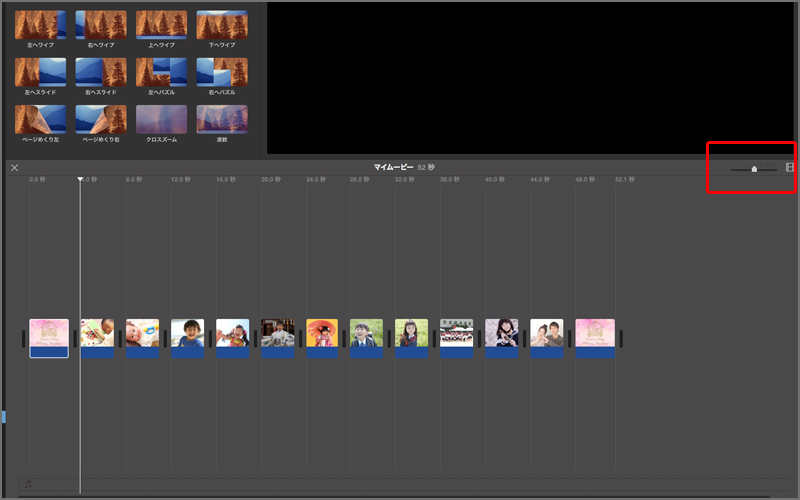Select the 右へパズル transition
This screenshot has height=500, width=800.
click(222, 71)
